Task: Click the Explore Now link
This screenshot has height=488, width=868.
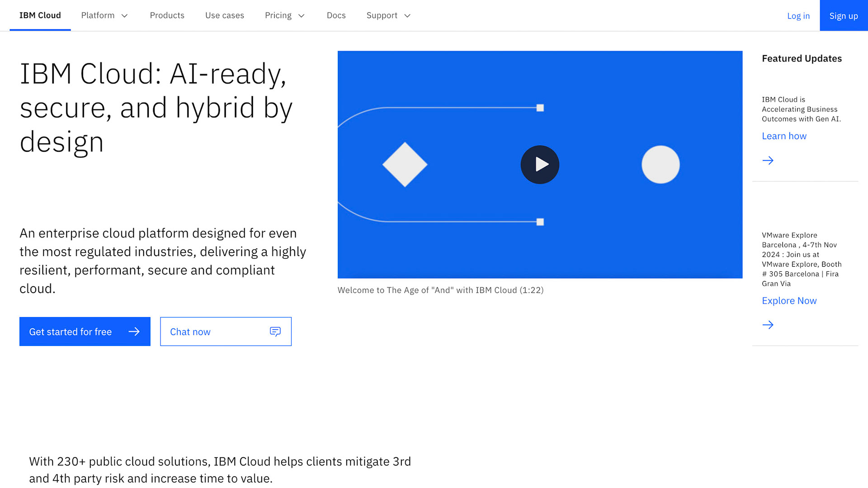Action: pyautogui.click(x=789, y=301)
